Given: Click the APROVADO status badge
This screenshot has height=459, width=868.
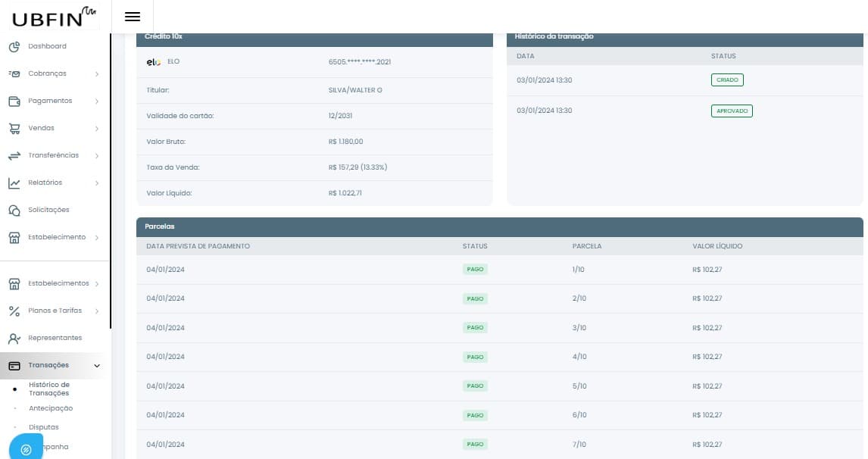Looking at the screenshot, I should [x=732, y=111].
